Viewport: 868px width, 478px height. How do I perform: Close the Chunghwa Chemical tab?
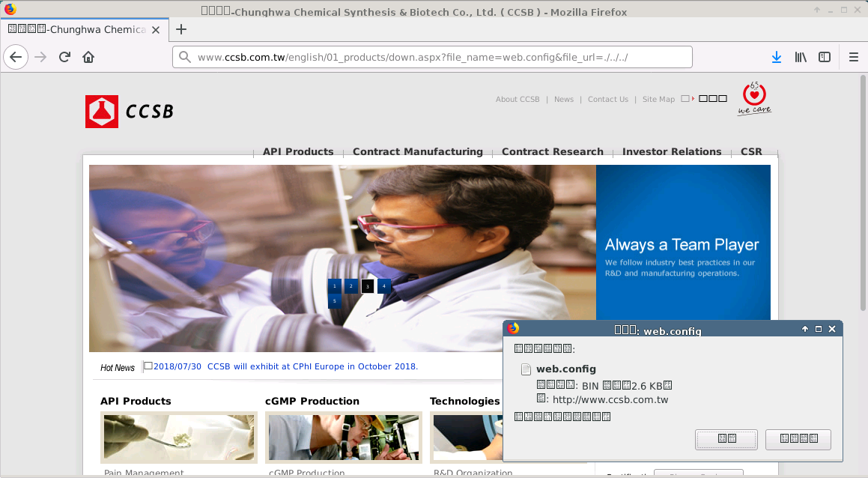[x=156, y=30]
